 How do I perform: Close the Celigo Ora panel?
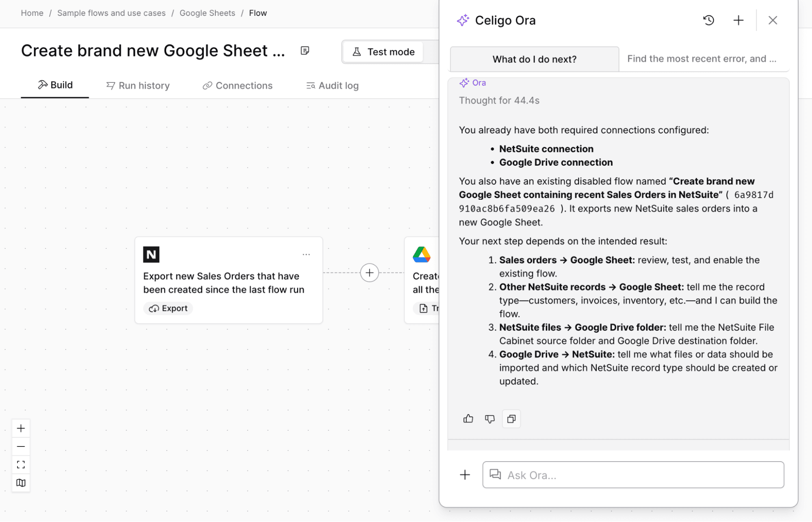pyautogui.click(x=773, y=20)
